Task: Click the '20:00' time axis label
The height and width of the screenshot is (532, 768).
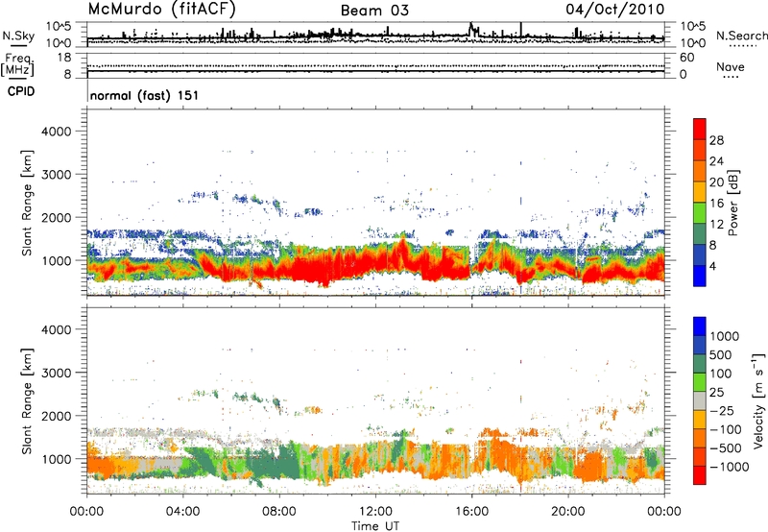Action: click(567, 512)
